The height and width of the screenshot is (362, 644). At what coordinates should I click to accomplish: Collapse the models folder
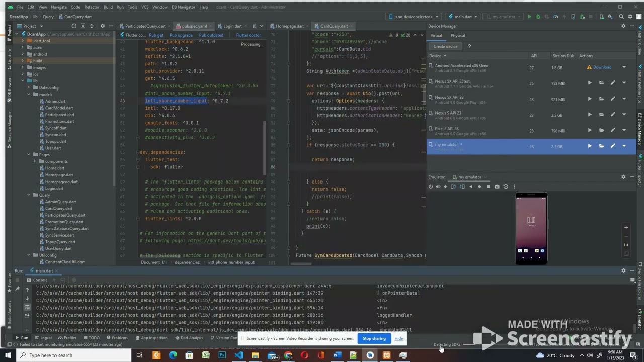pyautogui.click(x=29, y=95)
